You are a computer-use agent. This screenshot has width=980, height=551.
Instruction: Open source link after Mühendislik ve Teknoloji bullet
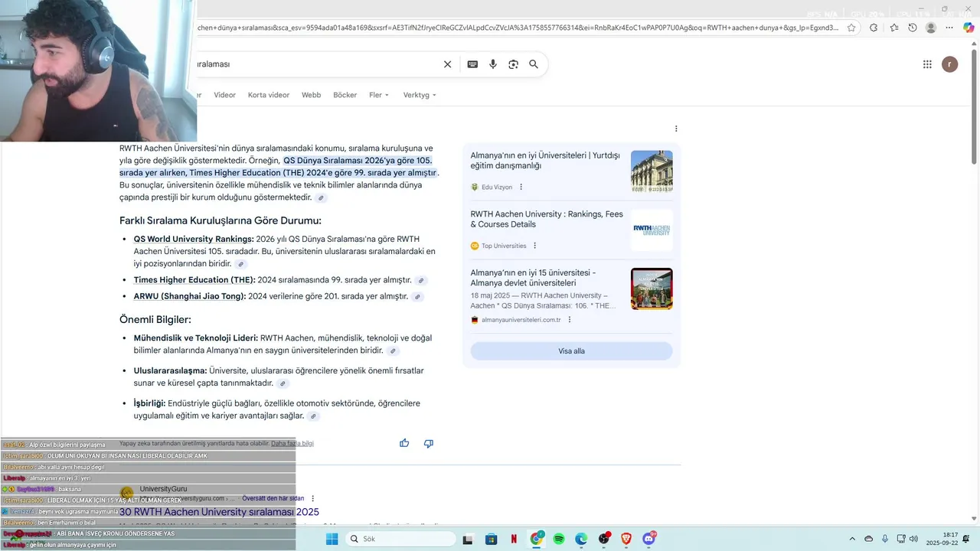point(393,351)
